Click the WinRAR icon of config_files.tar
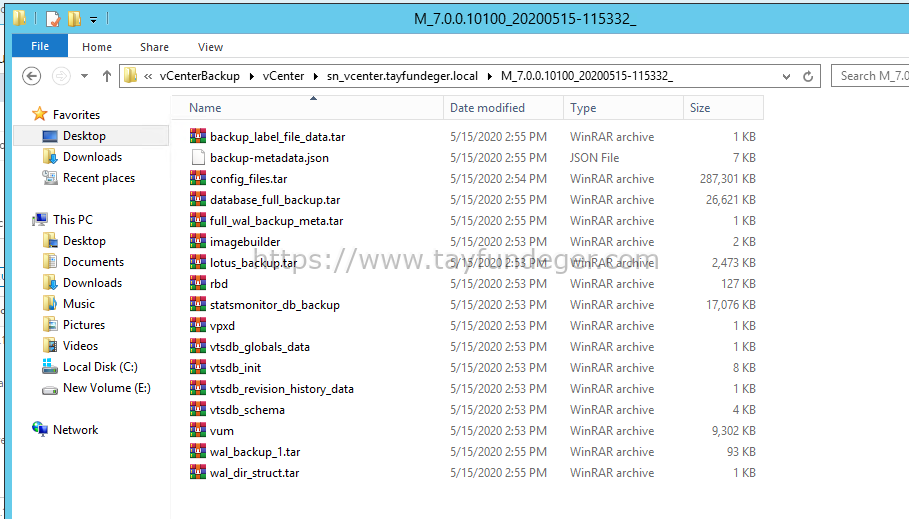Viewport: 909px width, 519px height. tap(198, 178)
